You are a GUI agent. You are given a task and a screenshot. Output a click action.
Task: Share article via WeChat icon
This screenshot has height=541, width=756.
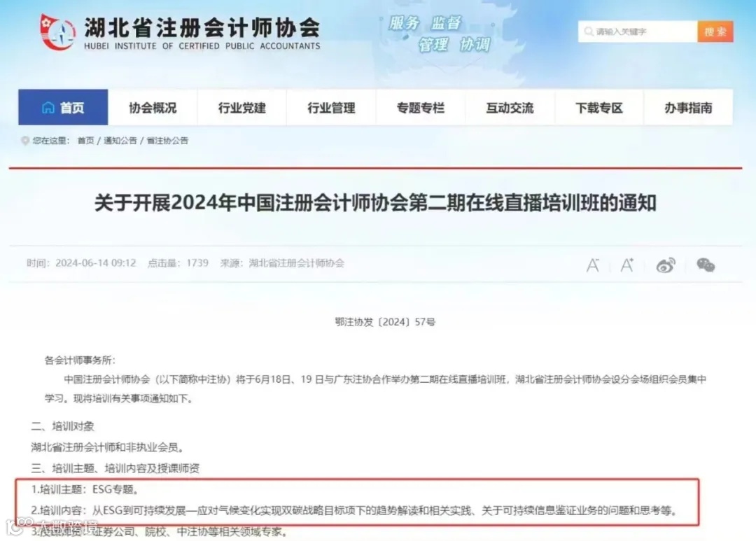[x=706, y=265]
